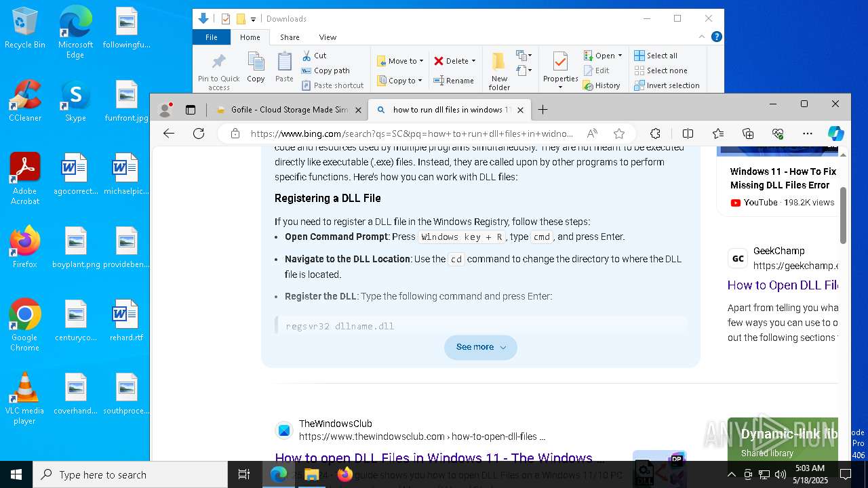Launch Adobe Acrobat desktop shortcut
Screen dimensions: 868x488
pos(24,179)
